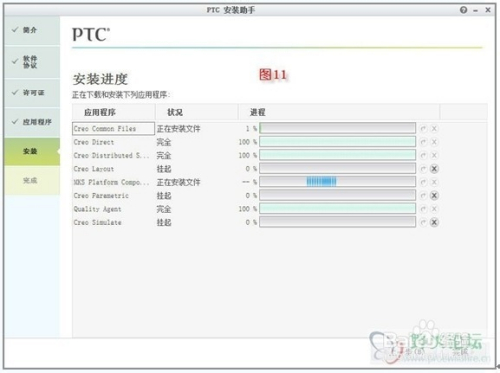This screenshot has height=373, width=500.
Task: Cancel the Creo Simulate installation
Action: 434,222
